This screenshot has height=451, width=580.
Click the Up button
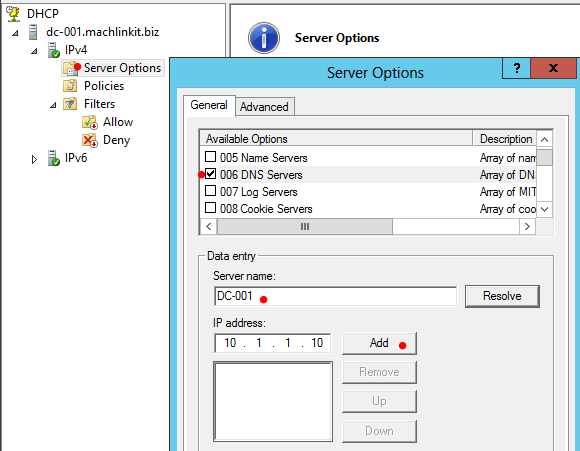(379, 401)
